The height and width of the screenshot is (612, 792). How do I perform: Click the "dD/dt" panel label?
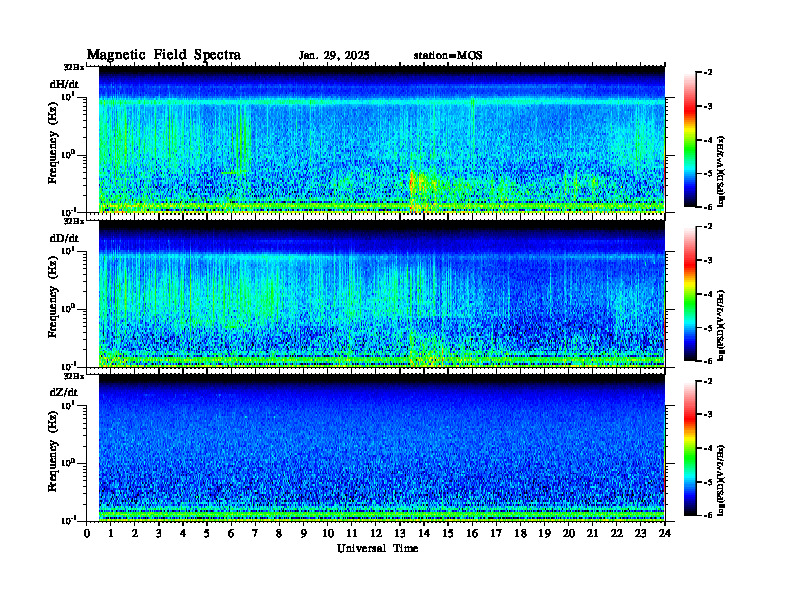[64, 238]
